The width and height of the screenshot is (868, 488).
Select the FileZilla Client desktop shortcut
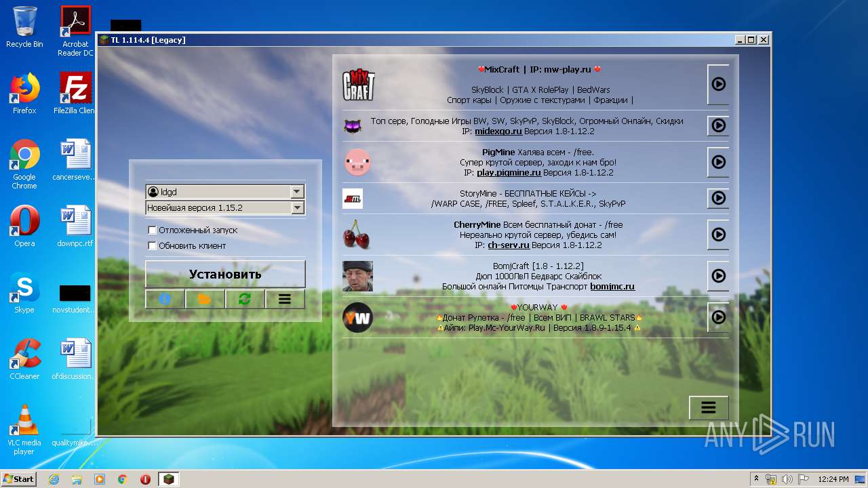click(x=75, y=94)
